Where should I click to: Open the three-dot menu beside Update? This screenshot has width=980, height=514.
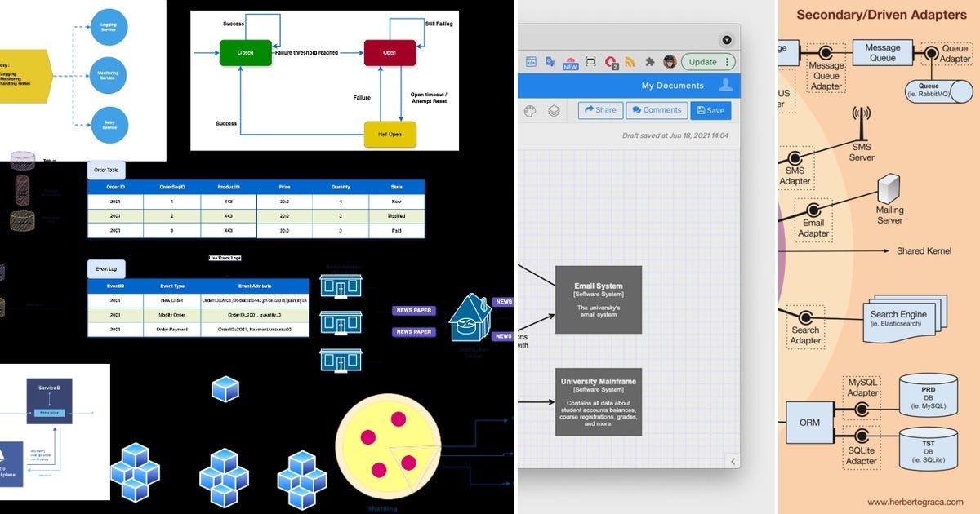[x=727, y=62]
